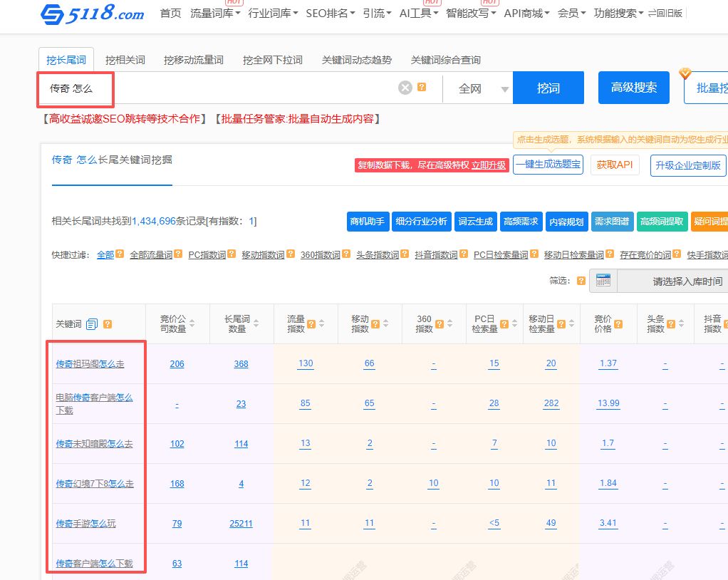
Task: Open the calendar icon for 入库时间 filter
Action: (603, 281)
